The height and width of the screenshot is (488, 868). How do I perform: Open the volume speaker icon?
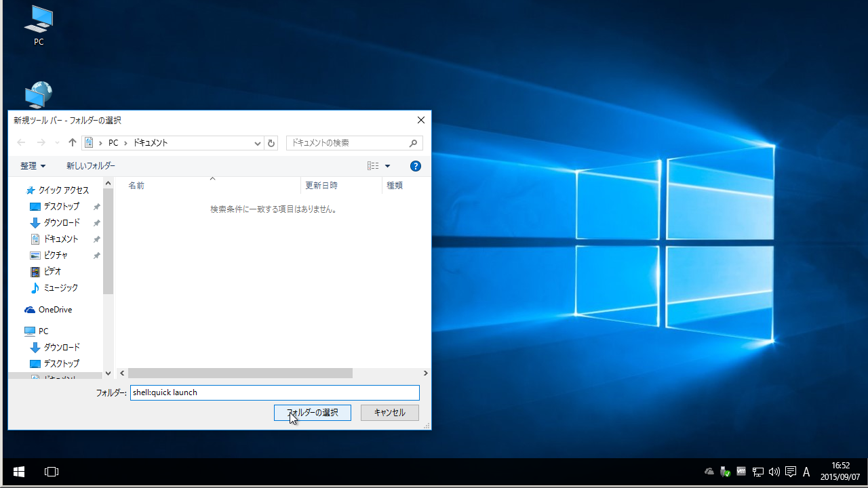tap(774, 472)
